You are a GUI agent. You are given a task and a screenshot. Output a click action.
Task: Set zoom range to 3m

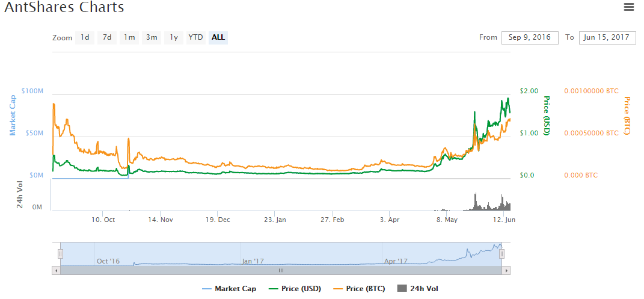[152, 37]
